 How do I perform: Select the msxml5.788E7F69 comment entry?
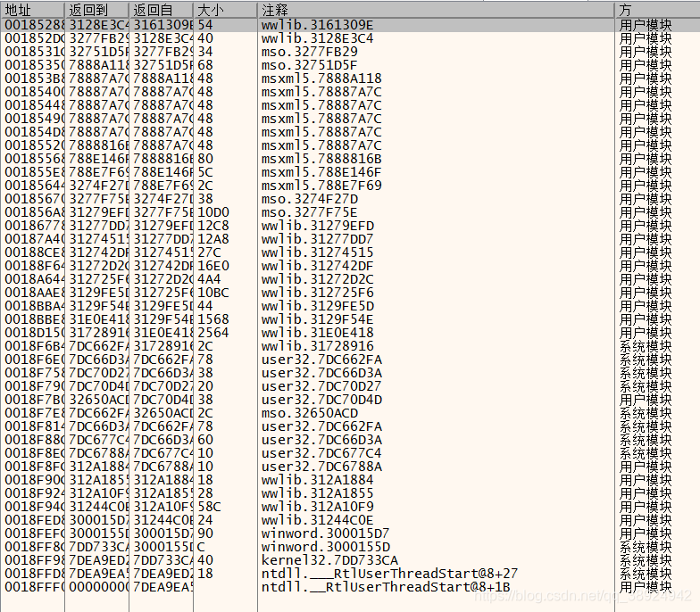tap(321, 186)
